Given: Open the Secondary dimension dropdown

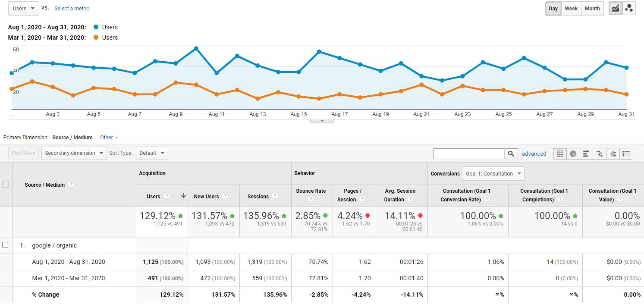Looking at the screenshot, I should (74, 153).
